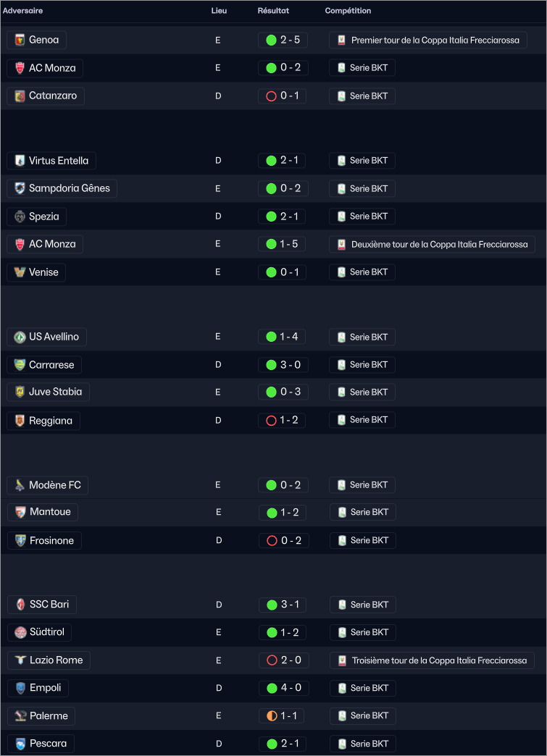Select the Compétition column header
Viewport: 547px width, 756px height.
[348, 11]
